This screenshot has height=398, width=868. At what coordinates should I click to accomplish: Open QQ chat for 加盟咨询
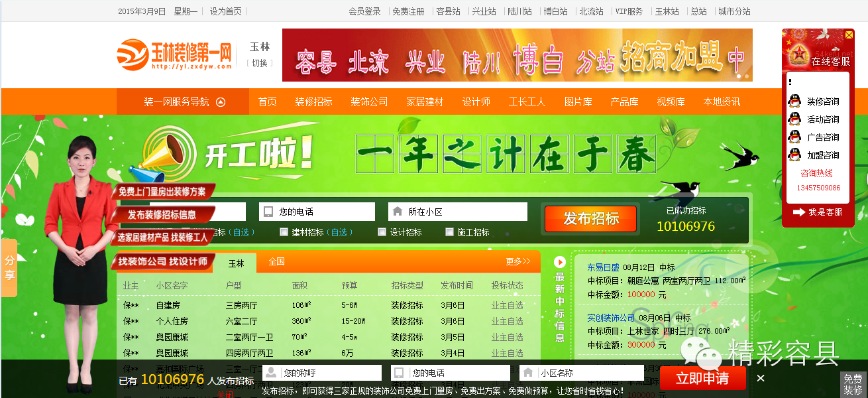[814, 155]
